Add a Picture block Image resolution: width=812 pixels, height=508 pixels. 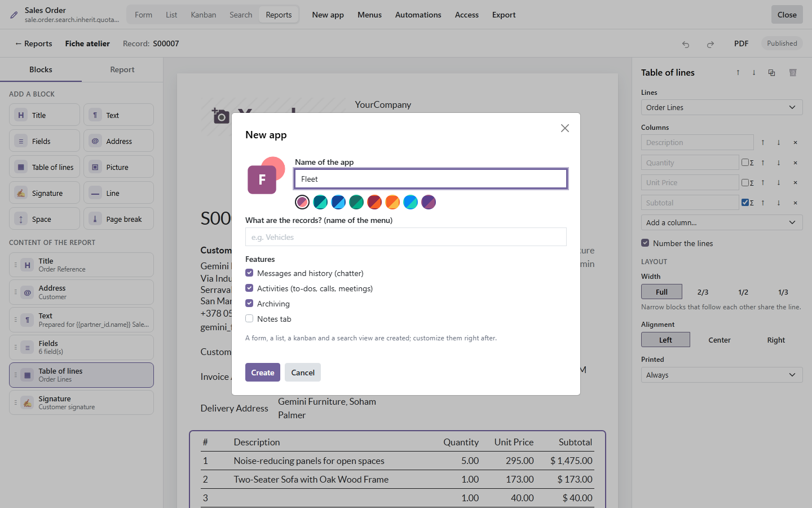click(x=119, y=167)
